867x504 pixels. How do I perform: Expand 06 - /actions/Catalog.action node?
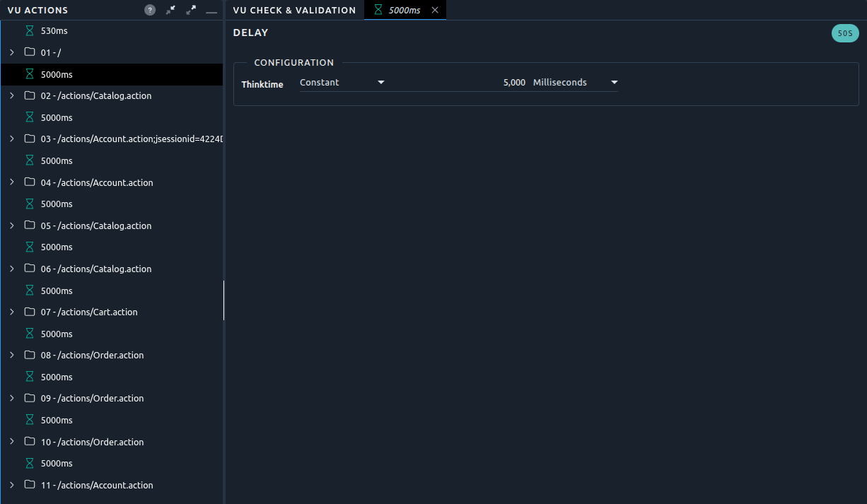(x=11, y=269)
